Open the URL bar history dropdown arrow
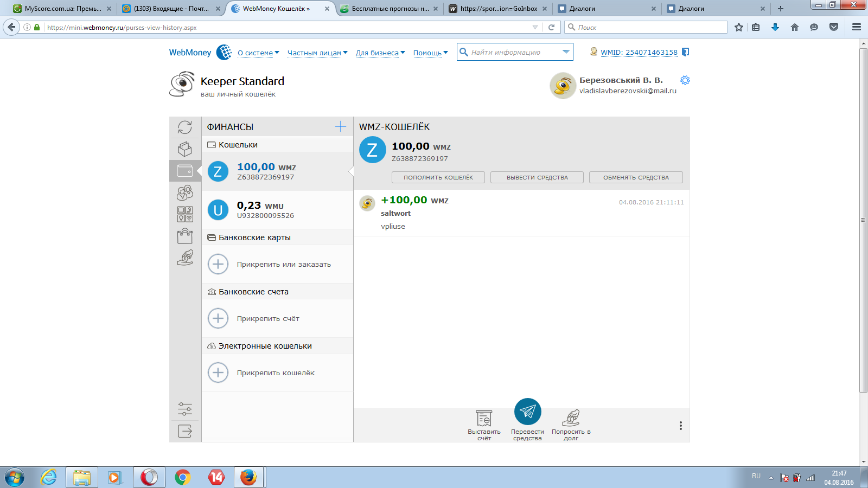The width and height of the screenshot is (868, 488). [x=535, y=27]
